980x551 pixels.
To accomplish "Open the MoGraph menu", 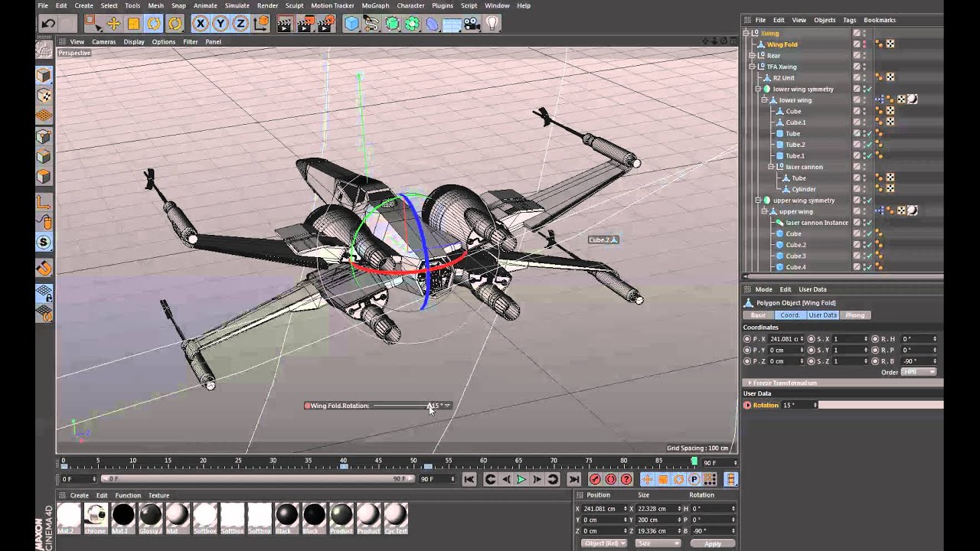I will coord(375,5).
